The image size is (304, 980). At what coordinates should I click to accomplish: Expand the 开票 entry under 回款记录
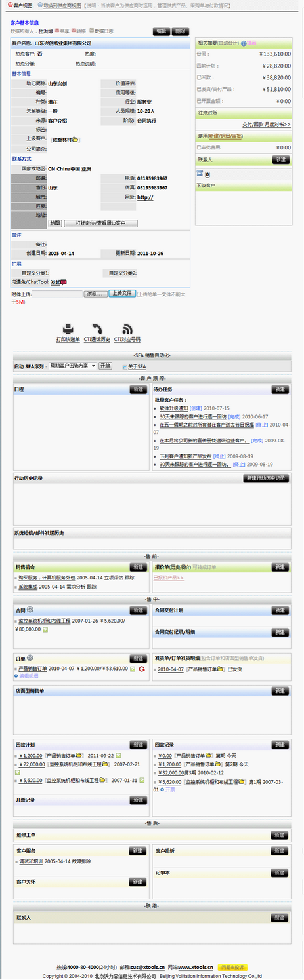[x=167, y=790]
